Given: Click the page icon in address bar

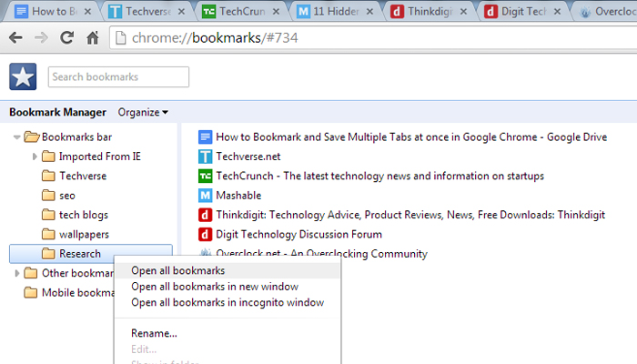Looking at the screenshot, I should [x=121, y=38].
